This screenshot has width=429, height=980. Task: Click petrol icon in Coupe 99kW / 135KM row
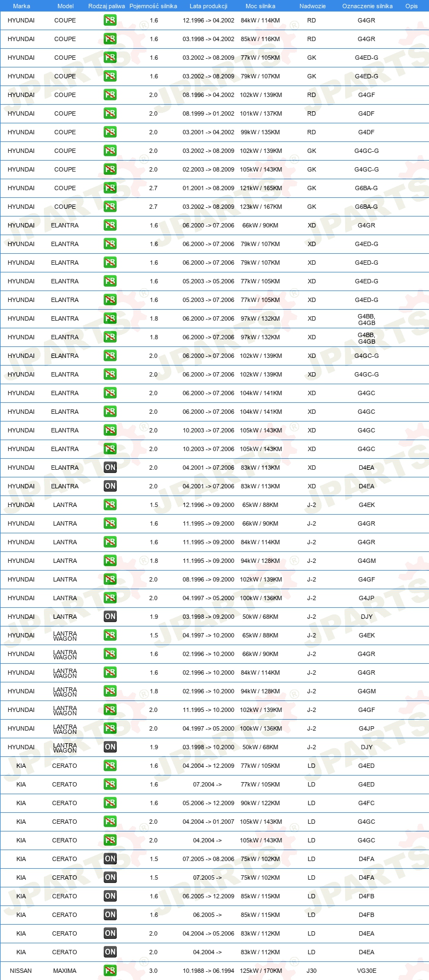point(110,132)
